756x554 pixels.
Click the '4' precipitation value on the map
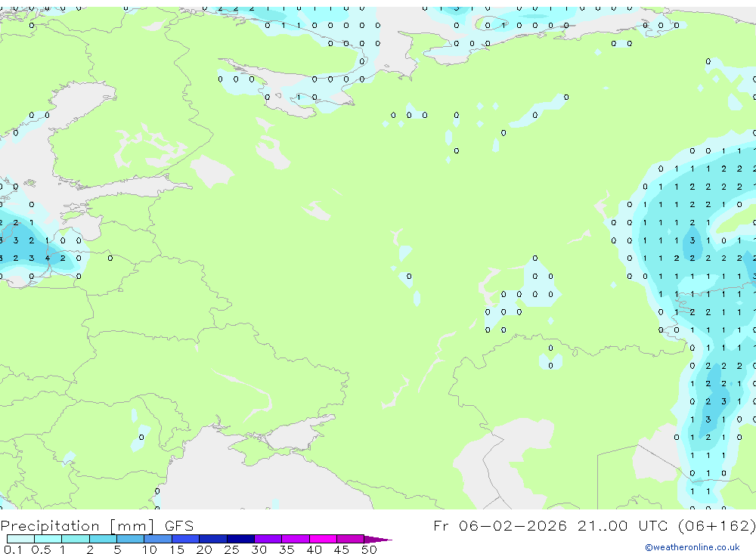click(x=47, y=258)
